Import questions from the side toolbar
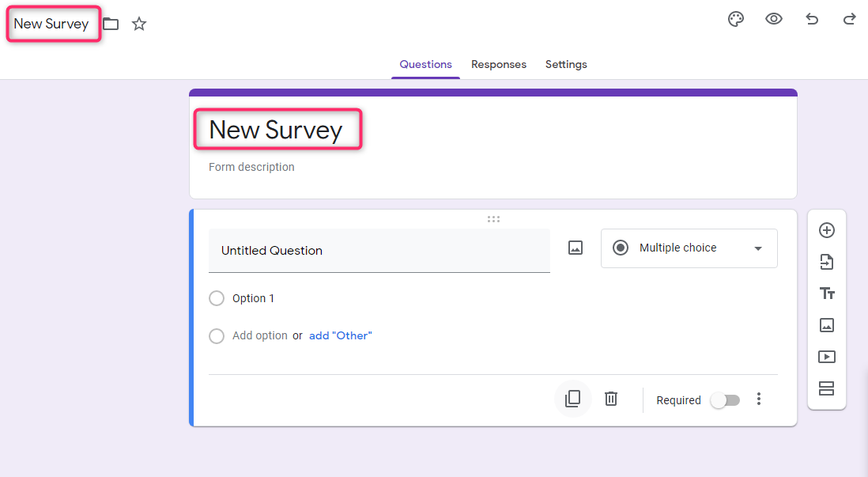Screen dimensions: 868x477 [x=826, y=262]
